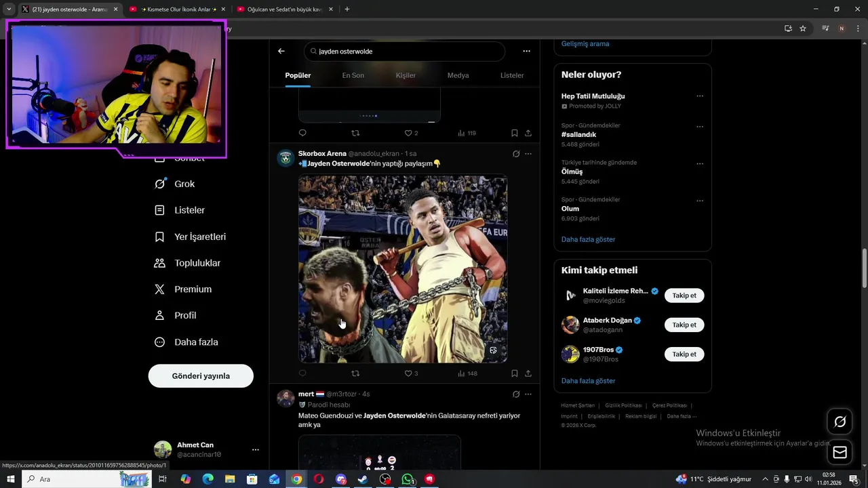The width and height of the screenshot is (868, 488).
Task: Open search options three-dot menu
Action: pyautogui.click(x=526, y=51)
